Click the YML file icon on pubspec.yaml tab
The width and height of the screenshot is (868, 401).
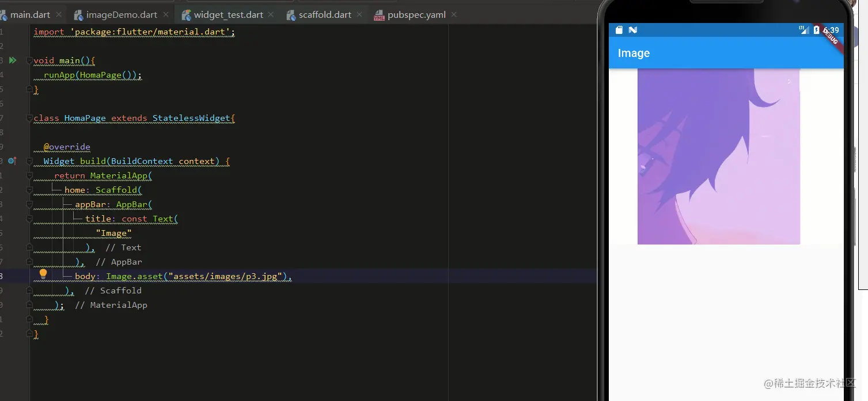(379, 15)
